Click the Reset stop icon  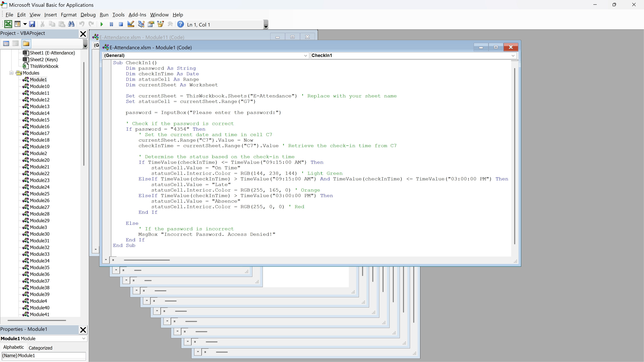point(121,24)
